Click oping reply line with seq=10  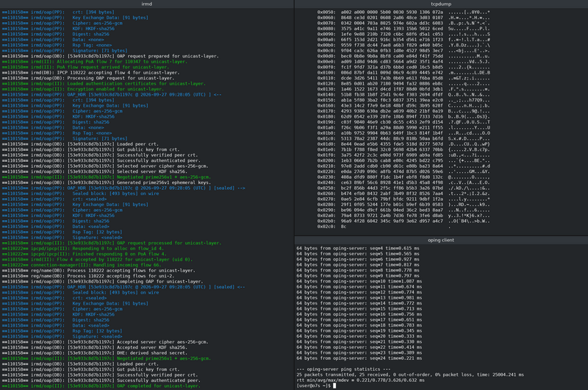tap(359, 282)
